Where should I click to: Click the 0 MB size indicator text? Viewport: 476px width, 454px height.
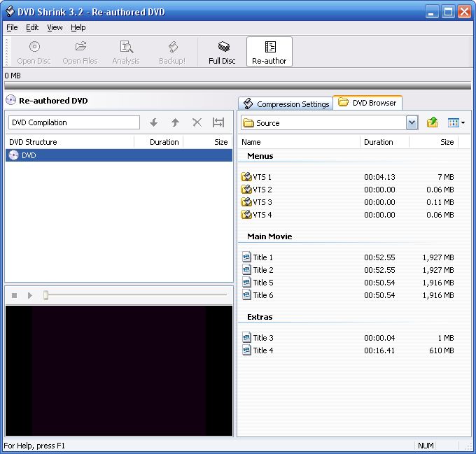(x=13, y=76)
